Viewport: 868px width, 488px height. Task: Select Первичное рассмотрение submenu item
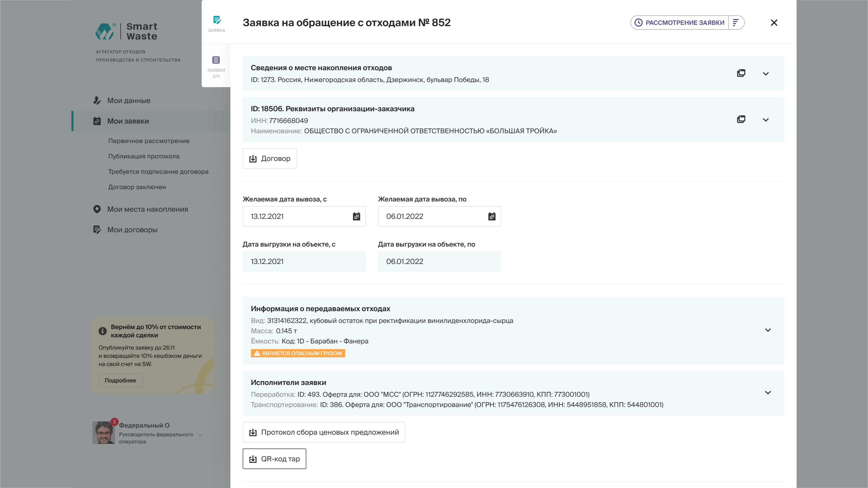[148, 141]
